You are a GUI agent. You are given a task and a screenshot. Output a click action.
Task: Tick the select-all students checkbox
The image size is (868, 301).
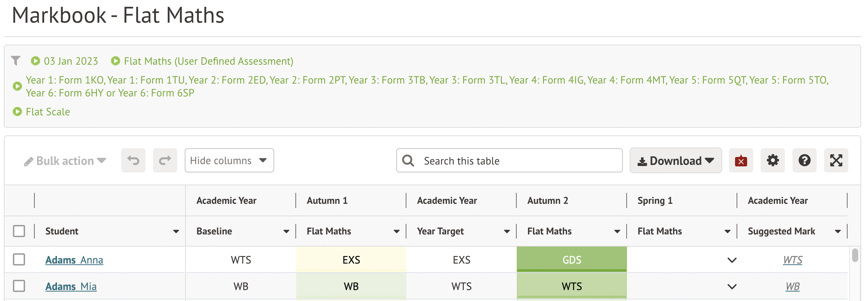pos(19,231)
